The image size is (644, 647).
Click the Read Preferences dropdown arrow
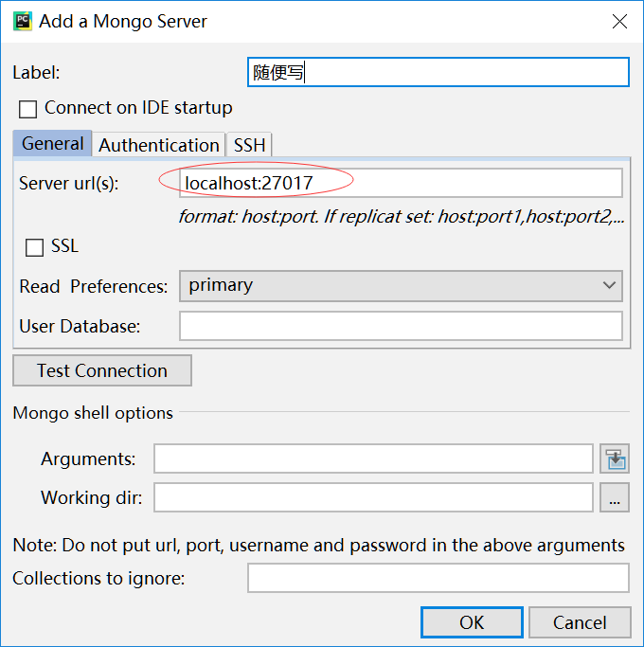coord(609,285)
